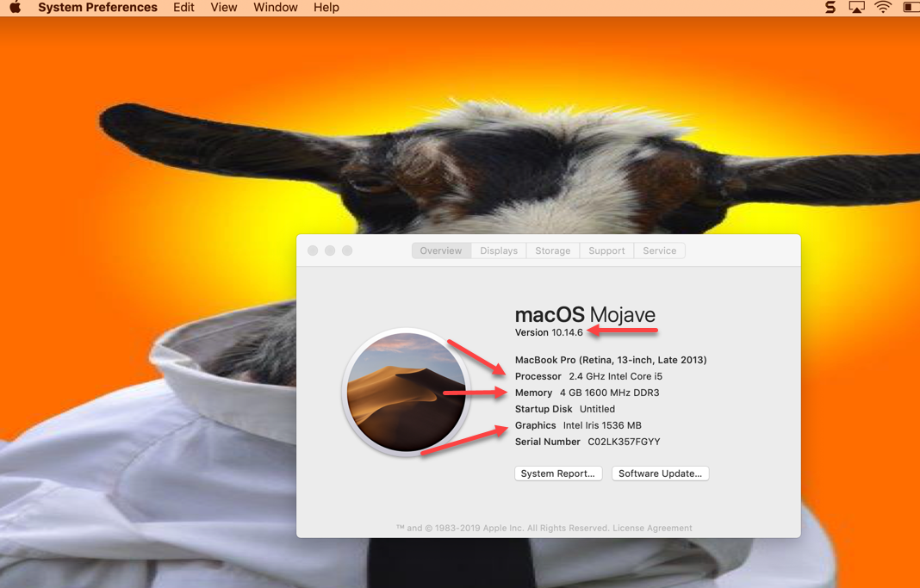
Task: Open the Apple menu
Action: 16,7
